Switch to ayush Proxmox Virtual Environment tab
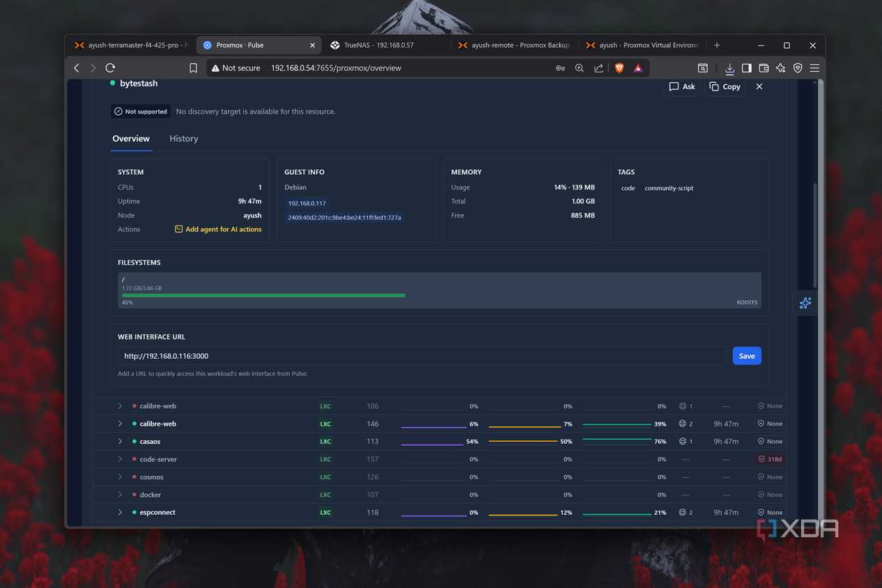 [641, 45]
